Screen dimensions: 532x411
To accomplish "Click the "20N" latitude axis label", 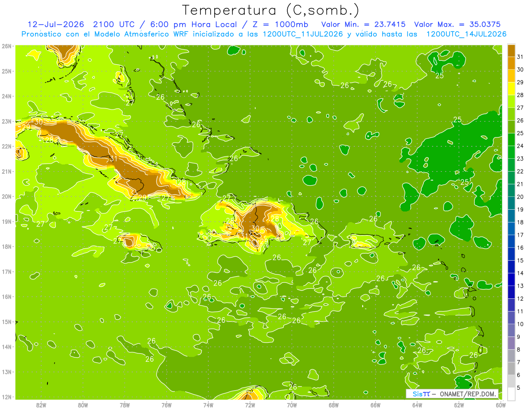I will (x=6, y=196).
